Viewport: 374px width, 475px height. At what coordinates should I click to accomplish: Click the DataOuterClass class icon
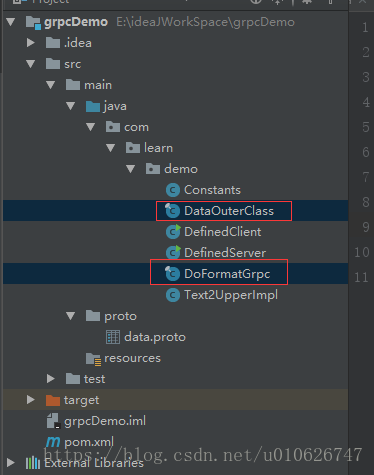click(x=173, y=211)
